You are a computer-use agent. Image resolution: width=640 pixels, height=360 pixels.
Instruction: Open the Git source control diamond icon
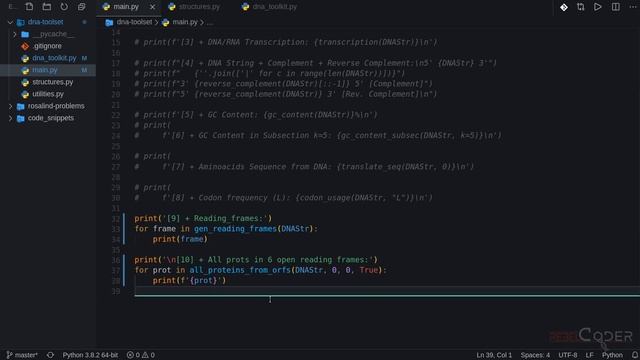564,7
